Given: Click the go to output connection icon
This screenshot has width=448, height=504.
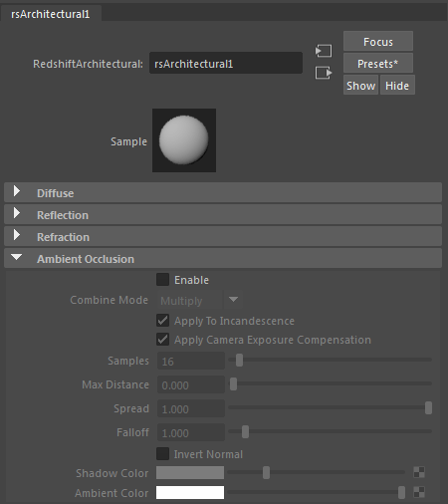Looking at the screenshot, I should pyautogui.click(x=324, y=73).
